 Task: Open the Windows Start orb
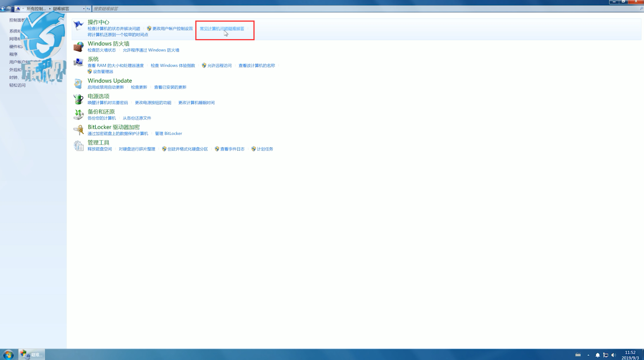(x=8, y=355)
